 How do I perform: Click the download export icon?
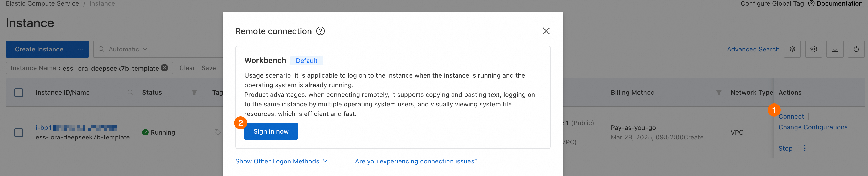[x=835, y=49]
